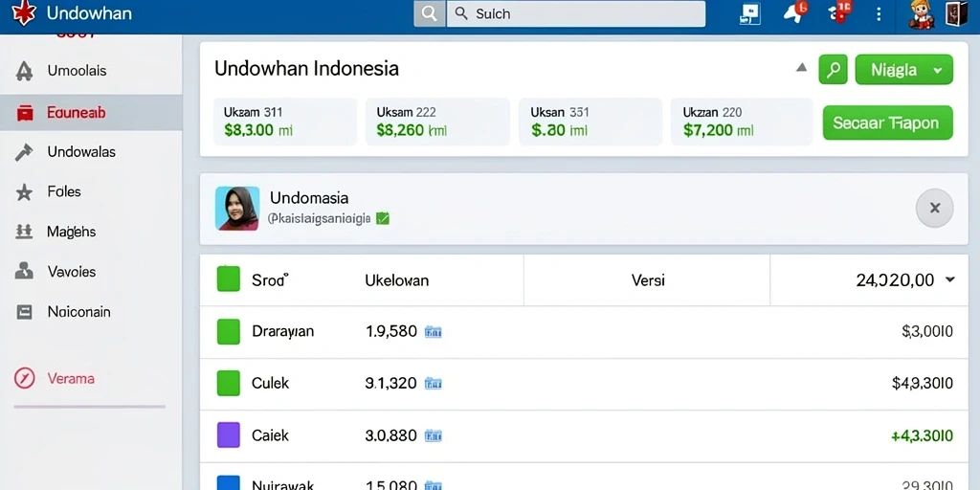This screenshot has height=490, width=980.
Task: Click the green search button by Niigla
Action: click(834, 69)
